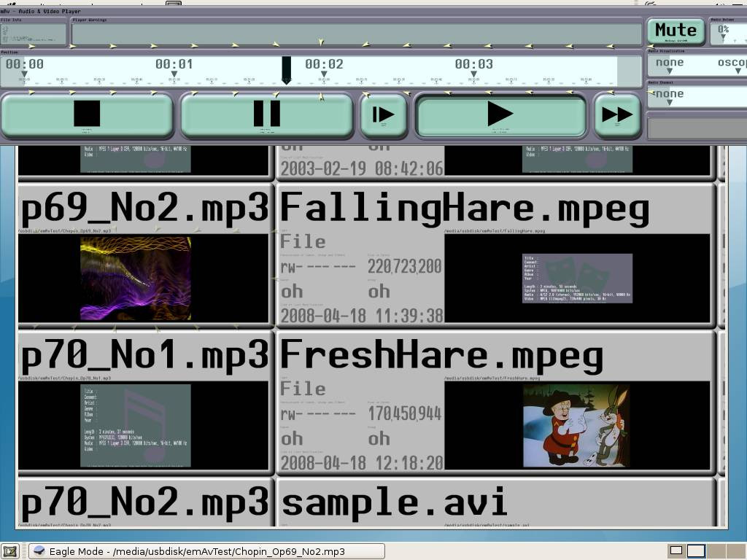Switch to the first workspace in the pager
747x560 pixels.
pyautogui.click(x=676, y=551)
